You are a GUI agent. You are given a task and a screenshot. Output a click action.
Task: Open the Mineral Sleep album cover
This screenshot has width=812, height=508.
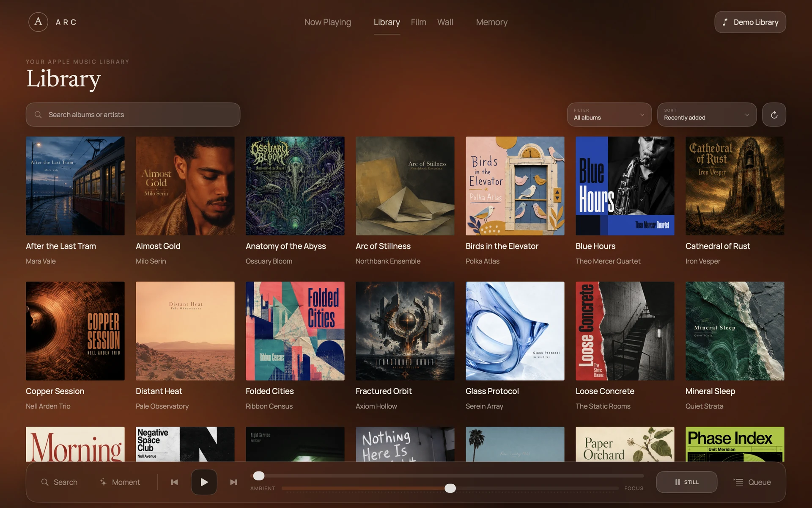[x=735, y=331]
